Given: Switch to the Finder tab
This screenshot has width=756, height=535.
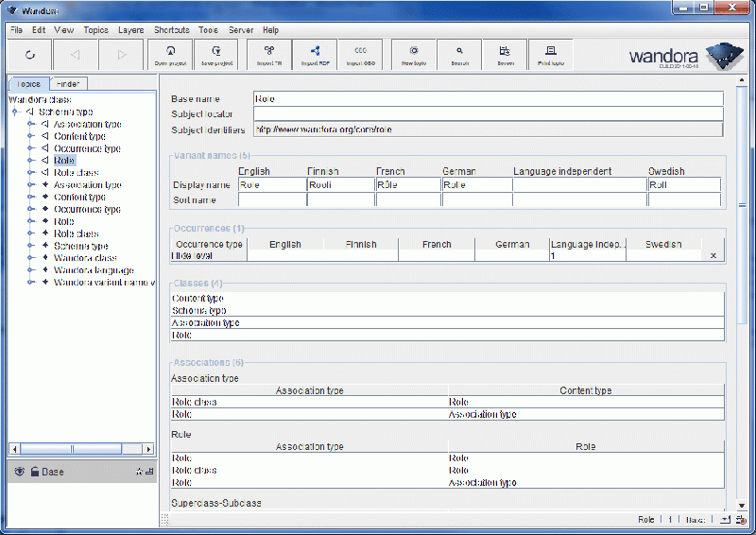Looking at the screenshot, I should [67, 84].
